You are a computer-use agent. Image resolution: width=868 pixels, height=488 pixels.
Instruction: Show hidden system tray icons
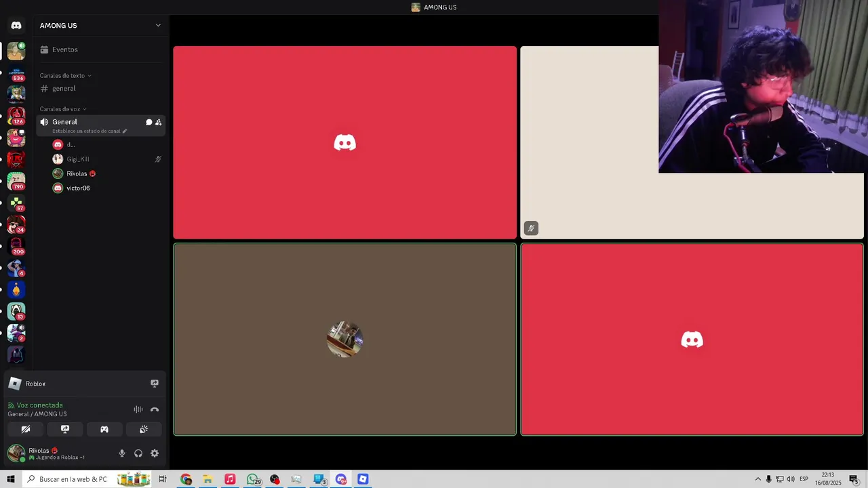coord(758,479)
